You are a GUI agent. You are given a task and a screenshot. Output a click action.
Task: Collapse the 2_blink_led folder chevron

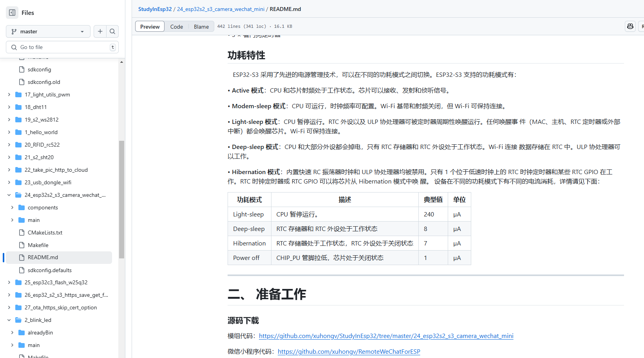pos(9,320)
